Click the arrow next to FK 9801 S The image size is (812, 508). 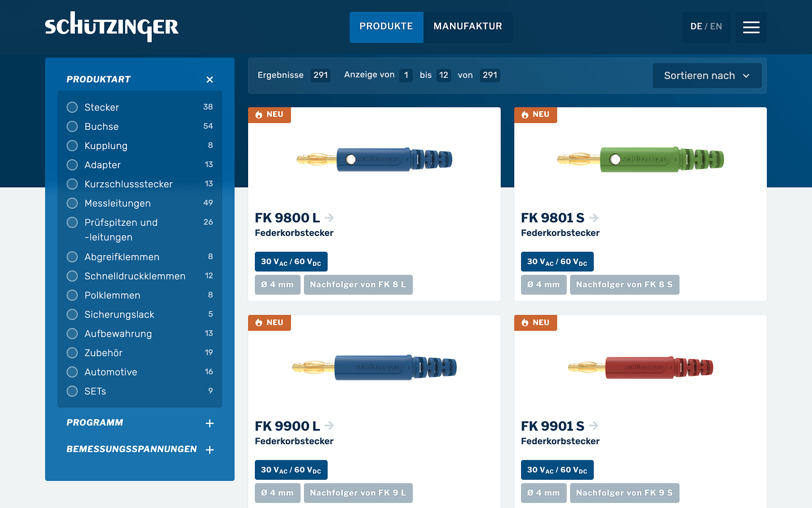tap(594, 217)
